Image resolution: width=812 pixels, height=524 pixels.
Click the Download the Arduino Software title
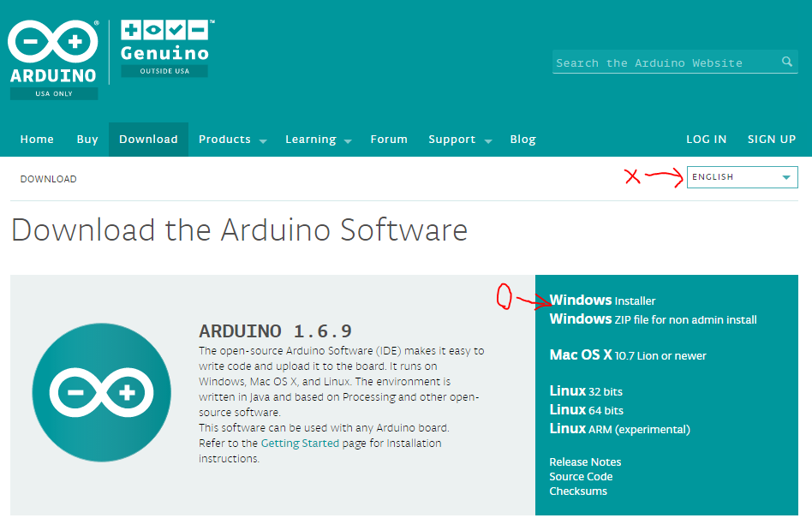click(x=239, y=230)
